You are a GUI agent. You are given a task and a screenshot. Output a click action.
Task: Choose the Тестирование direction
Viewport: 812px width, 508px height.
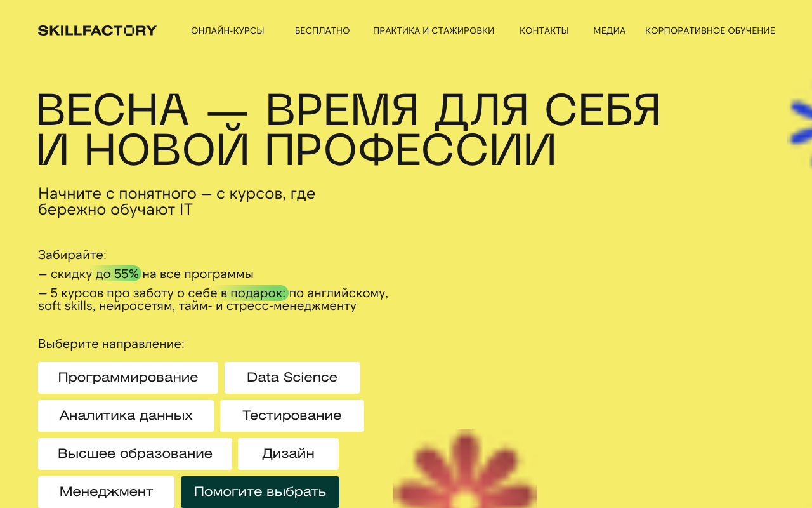[292, 415]
